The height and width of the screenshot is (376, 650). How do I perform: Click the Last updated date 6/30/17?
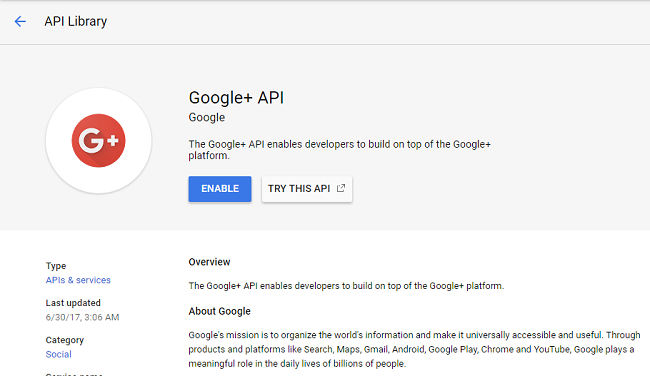point(82,318)
